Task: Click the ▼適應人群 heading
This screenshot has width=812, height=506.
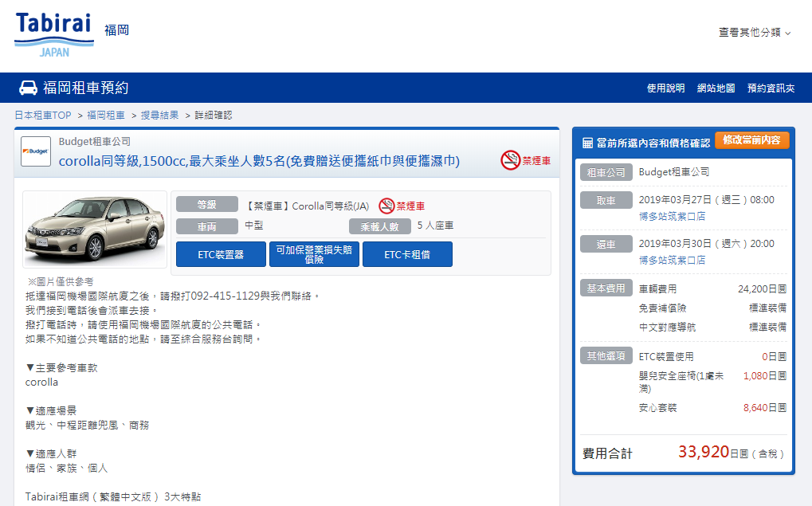Action: click(51, 453)
